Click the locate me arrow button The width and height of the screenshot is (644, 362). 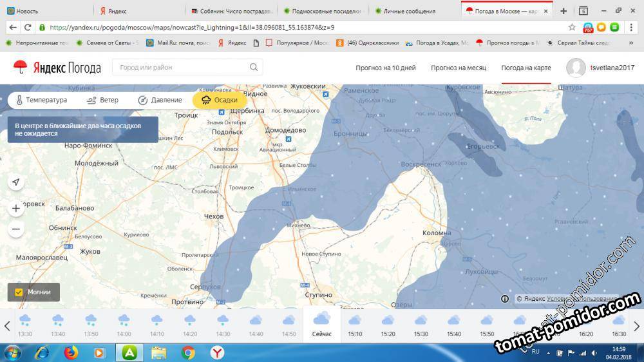[x=16, y=182]
